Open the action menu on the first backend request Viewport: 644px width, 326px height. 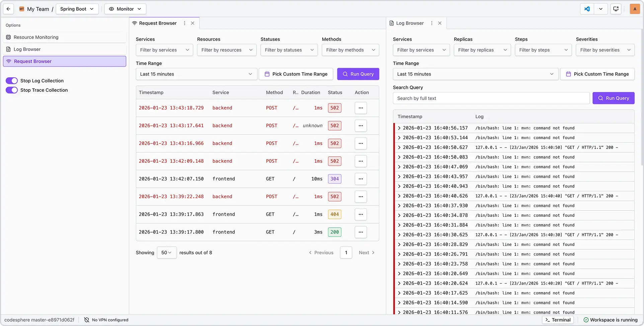click(x=360, y=108)
